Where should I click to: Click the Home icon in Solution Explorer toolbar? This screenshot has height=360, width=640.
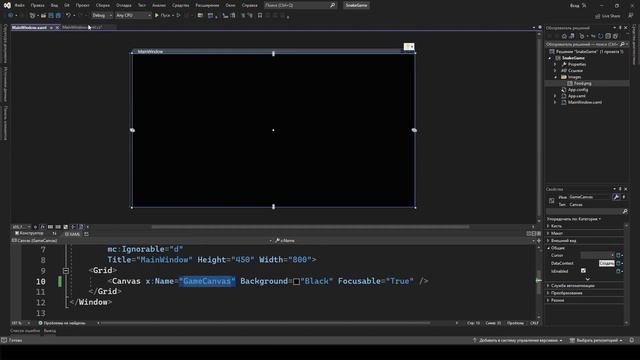(564, 36)
